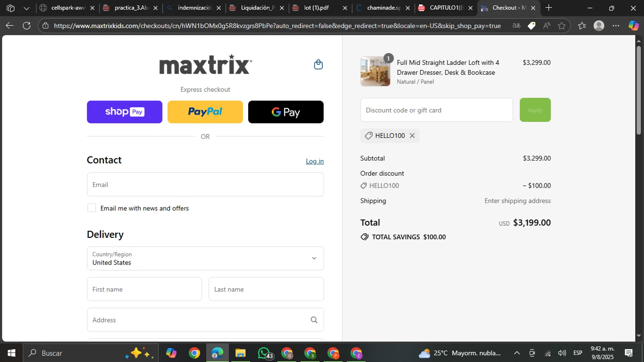Click the Enter shipping address text
Viewport: 644px width, 362px height.
[x=517, y=201]
